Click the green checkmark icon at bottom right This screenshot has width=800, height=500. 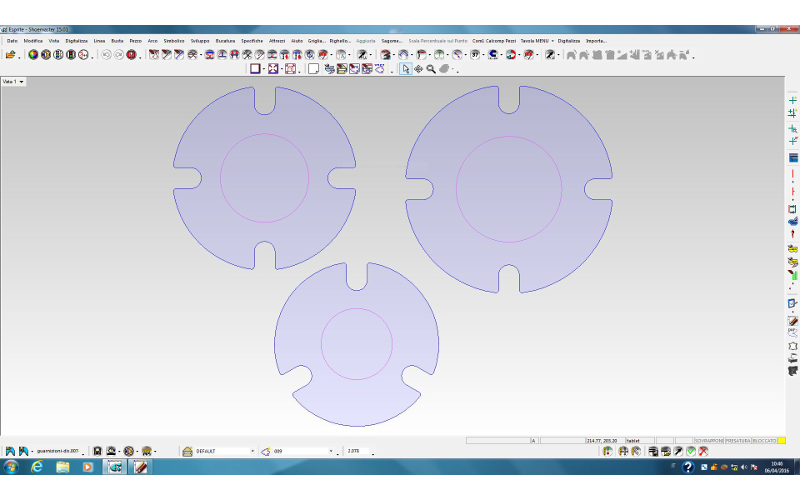[x=691, y=451]
